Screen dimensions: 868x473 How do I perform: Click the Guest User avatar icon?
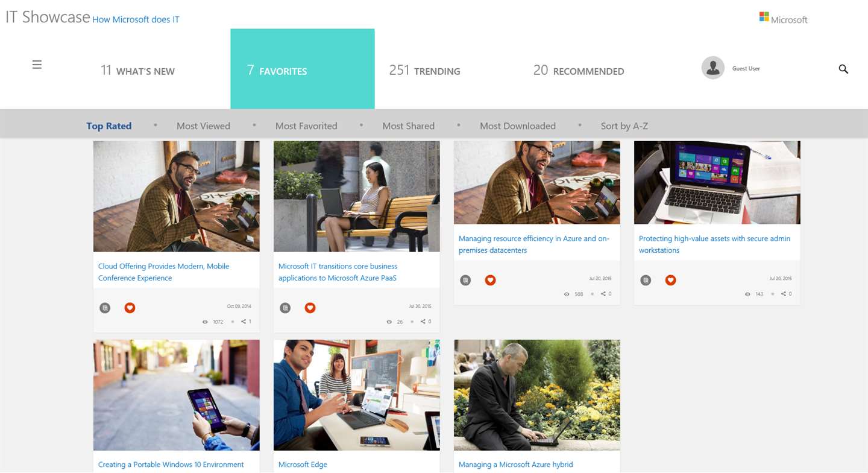[713, 68]
